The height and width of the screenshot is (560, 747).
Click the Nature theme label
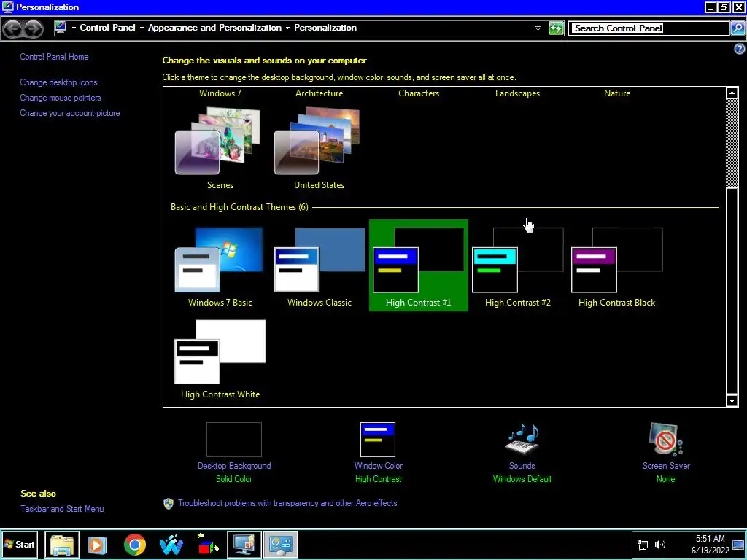coord(617,93)
